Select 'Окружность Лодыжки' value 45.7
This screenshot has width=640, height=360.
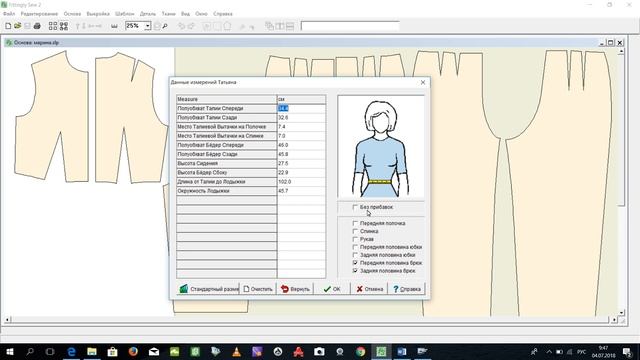point(301,191)
